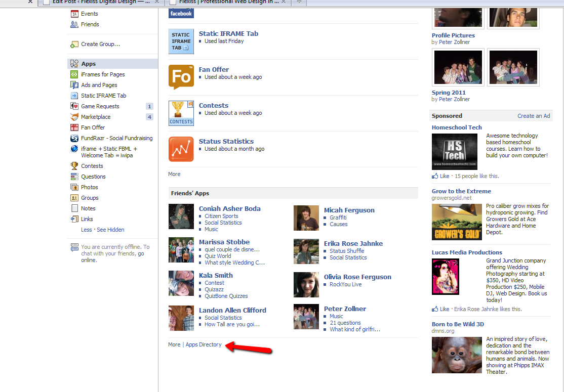The height and width of the screenshot is (392, 564).
Task: Open the Contests app trophy icon
Action: point(181,113)
